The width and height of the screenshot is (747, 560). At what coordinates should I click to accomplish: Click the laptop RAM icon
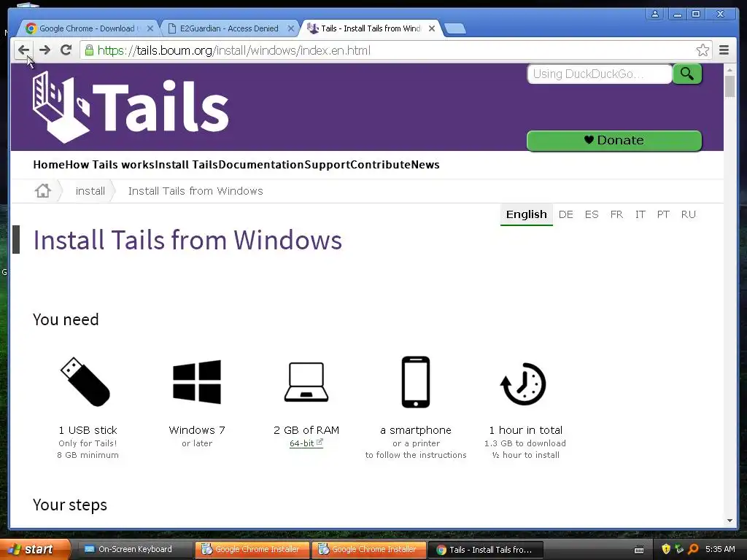pyautogui.click(x=306, y=382)
